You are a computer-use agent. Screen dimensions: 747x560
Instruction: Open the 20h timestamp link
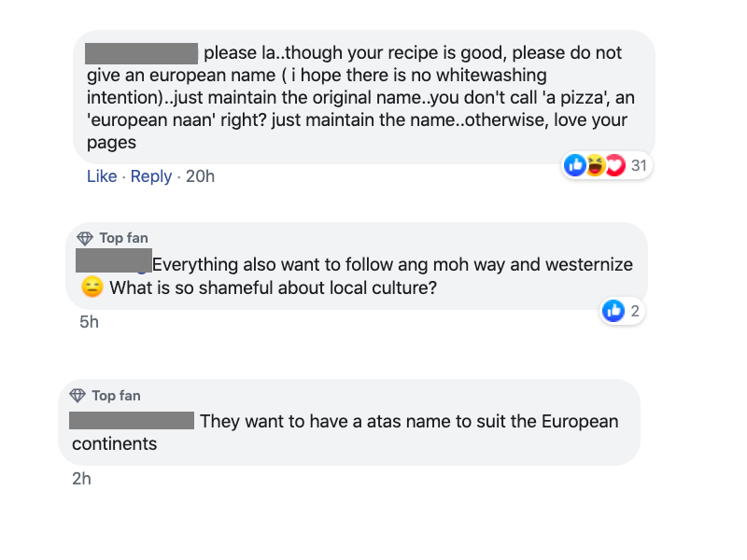tap(200, 176)
